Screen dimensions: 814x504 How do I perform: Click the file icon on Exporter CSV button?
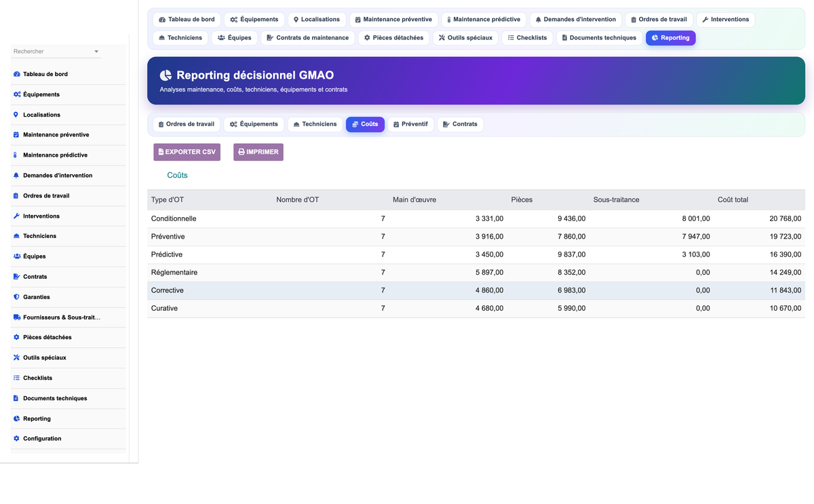click(161, 152)
